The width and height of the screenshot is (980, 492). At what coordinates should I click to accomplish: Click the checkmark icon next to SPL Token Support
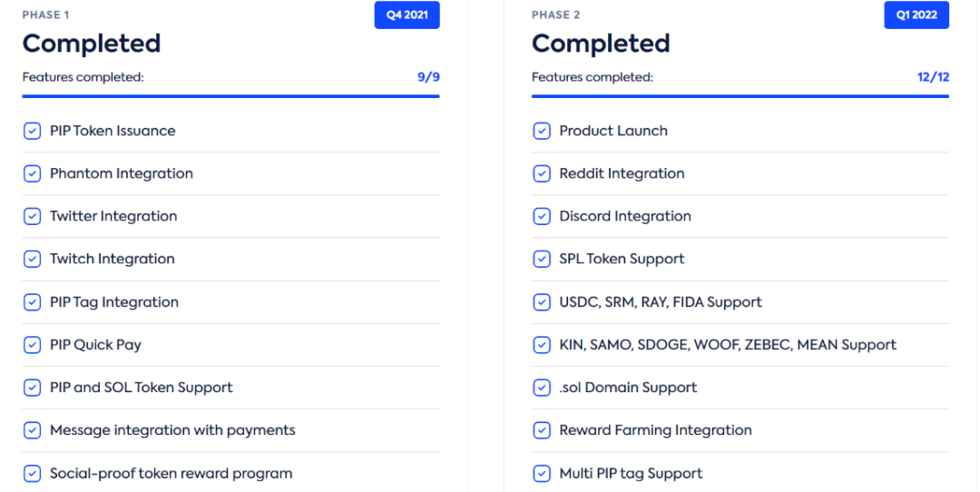[x=541, y=259]
